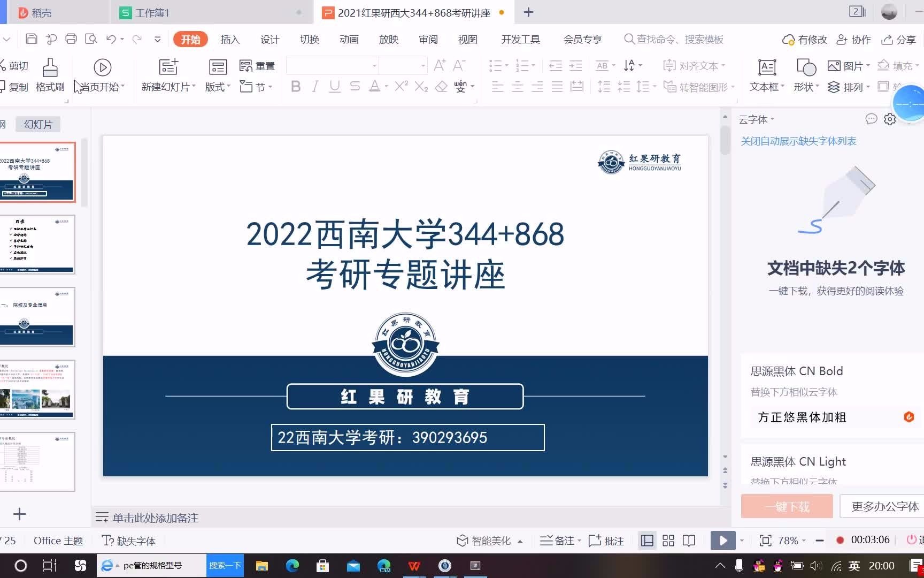Click the New Slide icon
This screenshot has width=924, height=578.
pos(168,67)
